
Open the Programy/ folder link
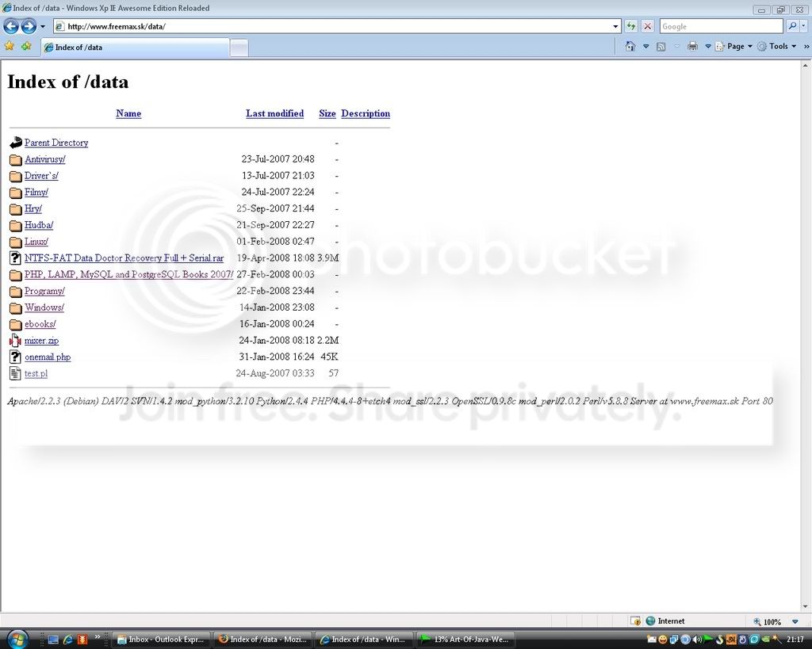(x=44, y=291)
